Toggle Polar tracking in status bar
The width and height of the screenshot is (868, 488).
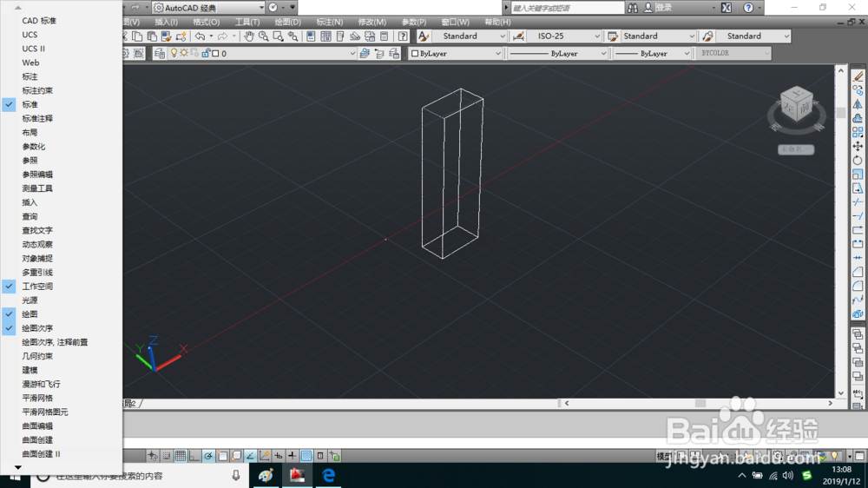208,456
